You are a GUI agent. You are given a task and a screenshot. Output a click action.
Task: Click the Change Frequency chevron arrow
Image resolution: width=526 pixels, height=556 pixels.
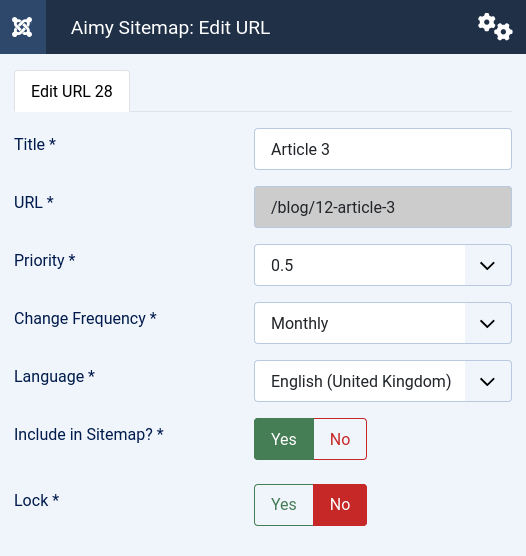[x=487, y=323]
